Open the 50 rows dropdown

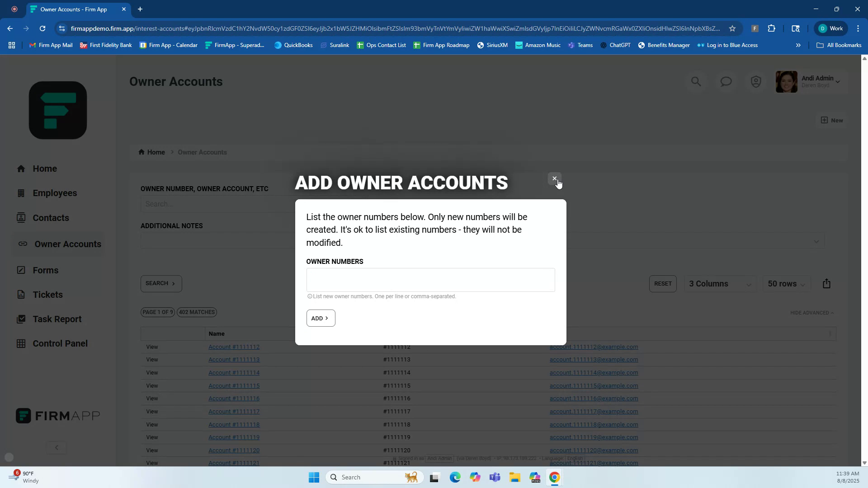pos(786,284)
